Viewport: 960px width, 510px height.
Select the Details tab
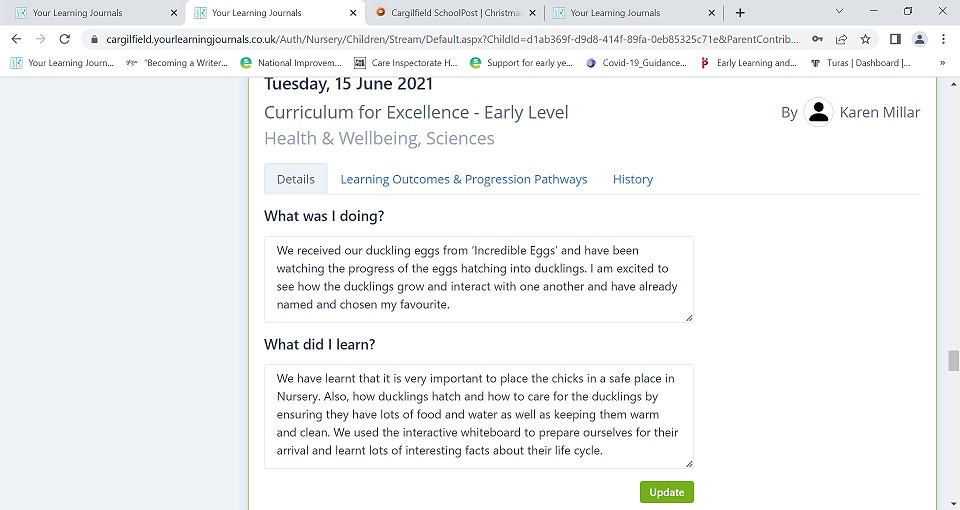tap(296, 179)
